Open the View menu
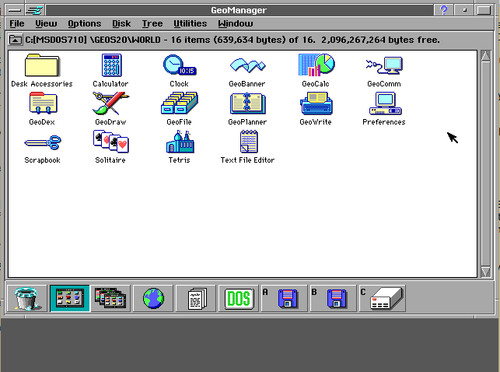Screen dimensions: 500x372 click(46, 24)
